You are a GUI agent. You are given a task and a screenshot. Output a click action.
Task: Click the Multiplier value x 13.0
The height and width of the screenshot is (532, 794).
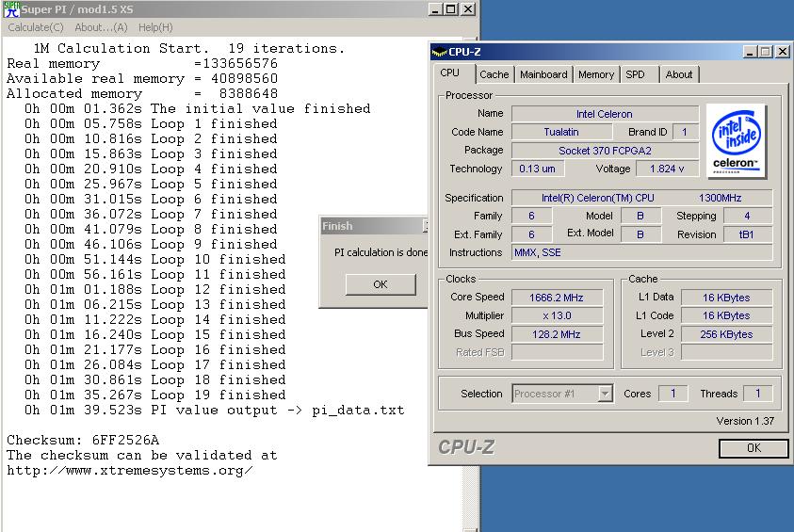pos(557,315)
